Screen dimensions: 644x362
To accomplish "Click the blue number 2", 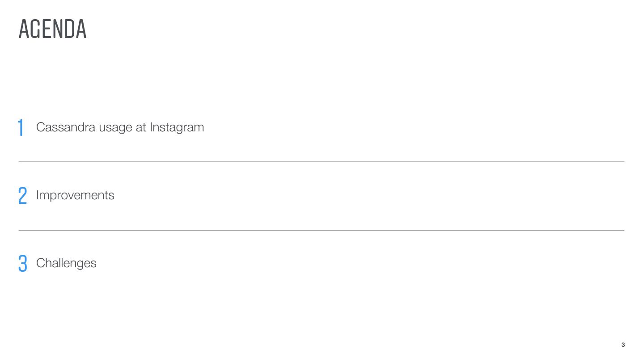I will pyautogui.click(x=23, y=196).
